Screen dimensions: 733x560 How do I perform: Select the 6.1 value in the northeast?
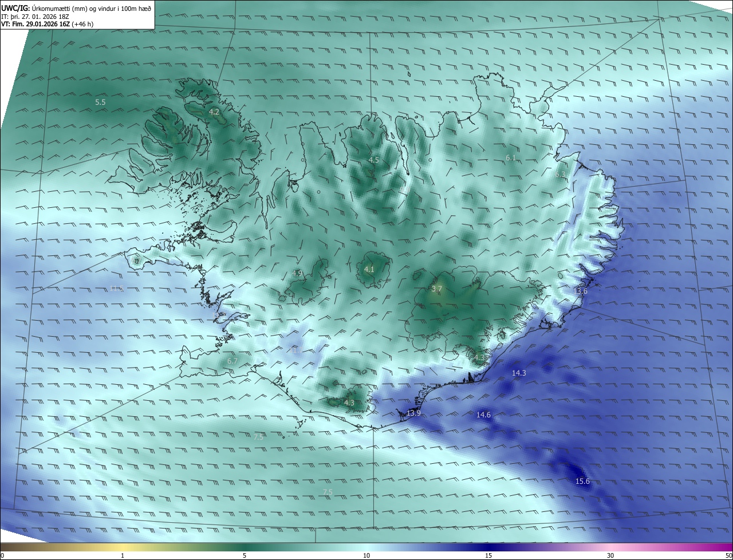[x=511, y=157]
